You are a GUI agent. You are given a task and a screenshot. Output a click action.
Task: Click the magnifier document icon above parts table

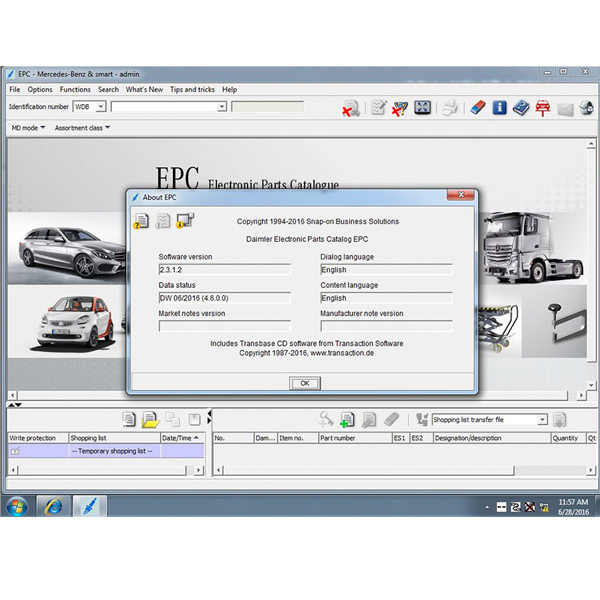point(369,420)
